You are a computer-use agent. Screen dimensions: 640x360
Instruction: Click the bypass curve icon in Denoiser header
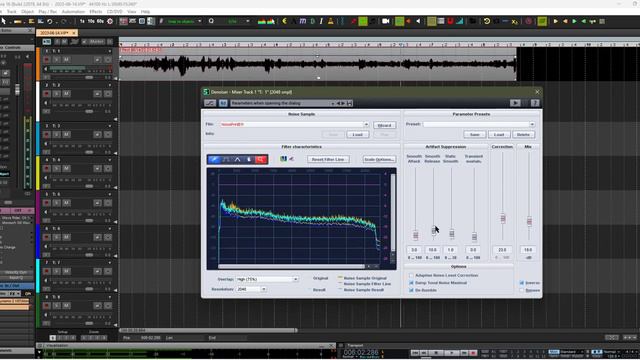click(x=210, y=103)
